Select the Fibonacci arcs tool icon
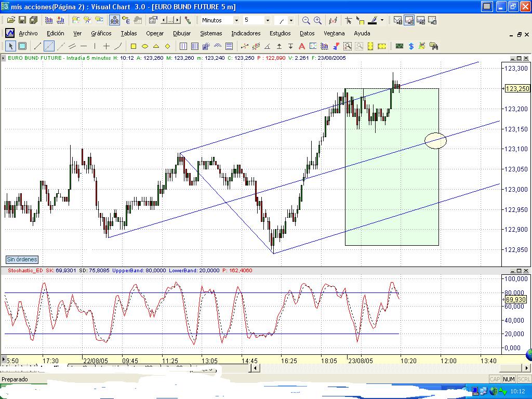The height and width of the screenshot is (399, 532). coord(218,46)
